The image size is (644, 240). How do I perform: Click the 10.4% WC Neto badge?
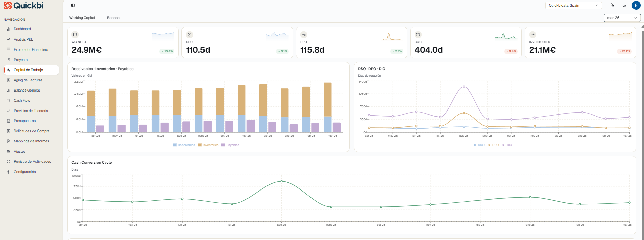coord(167,51)
